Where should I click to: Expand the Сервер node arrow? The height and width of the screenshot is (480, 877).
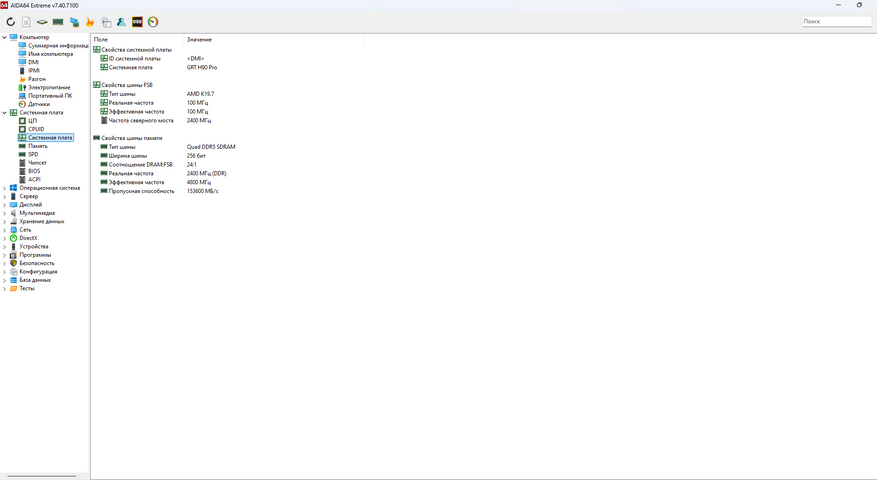click(4, 196)
